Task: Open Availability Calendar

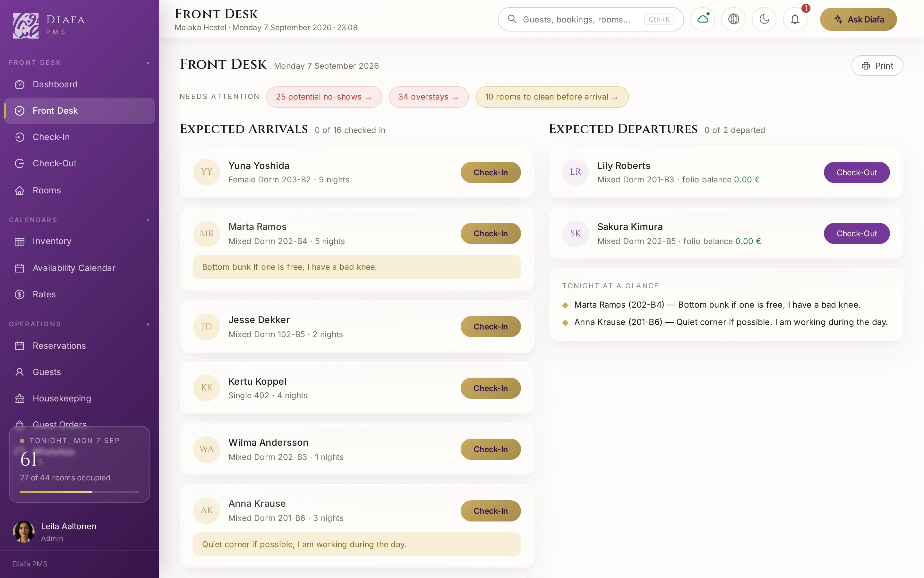Action: [x=80, y=268]
